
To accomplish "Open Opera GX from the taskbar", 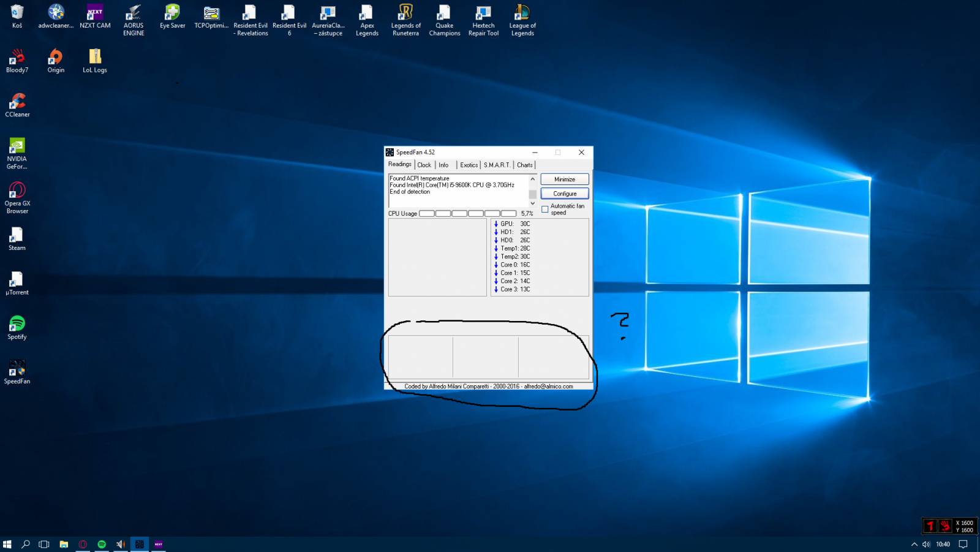I will 83,544.
